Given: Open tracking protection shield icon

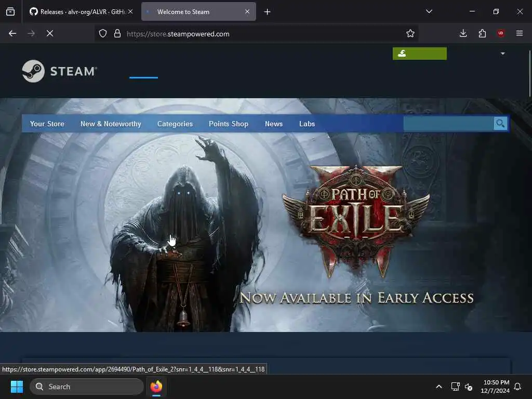Looking at the screenshot, I should (103, 33).
